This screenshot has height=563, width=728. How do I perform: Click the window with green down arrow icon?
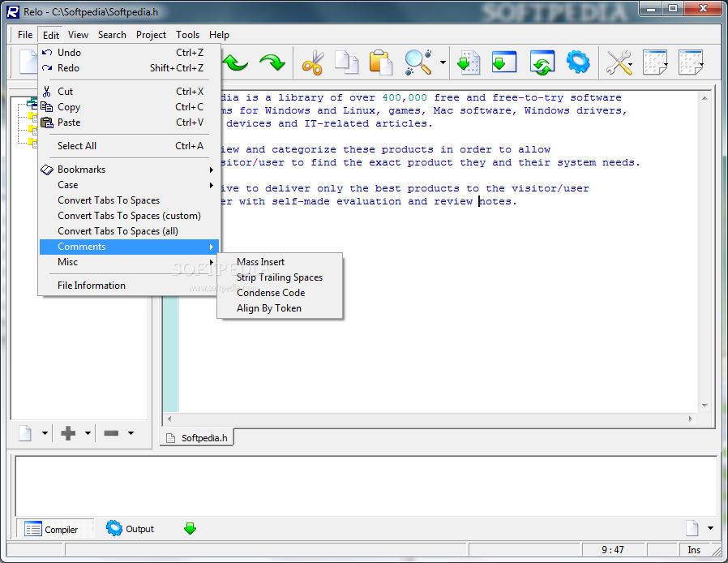point(504,62)
